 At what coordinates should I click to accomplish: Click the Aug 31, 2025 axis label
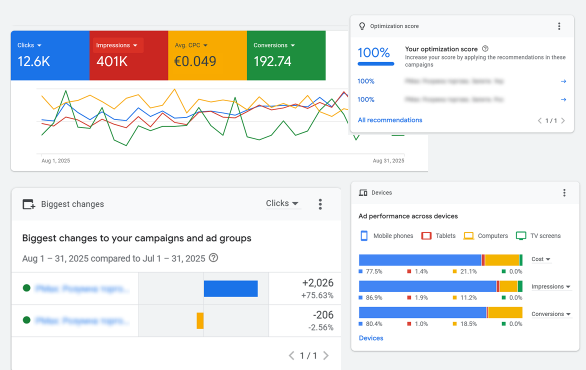(388, 161)
